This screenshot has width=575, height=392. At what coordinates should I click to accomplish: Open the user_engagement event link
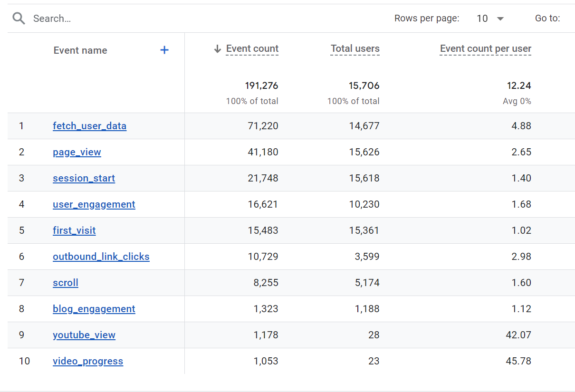coord(94,204)
